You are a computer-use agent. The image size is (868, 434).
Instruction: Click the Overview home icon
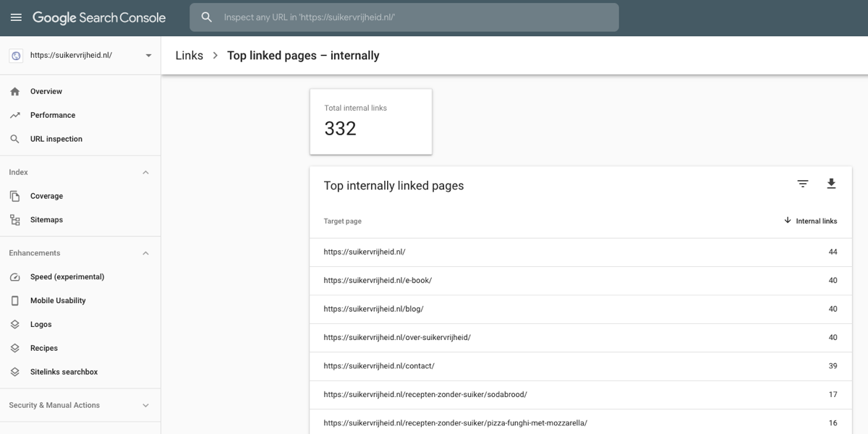[x=15, y=92]
